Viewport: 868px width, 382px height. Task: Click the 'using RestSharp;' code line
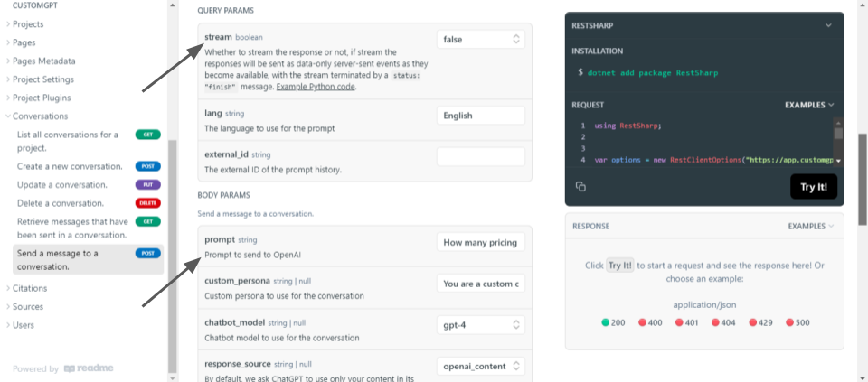pyautogui.click(x=627, y=126)
